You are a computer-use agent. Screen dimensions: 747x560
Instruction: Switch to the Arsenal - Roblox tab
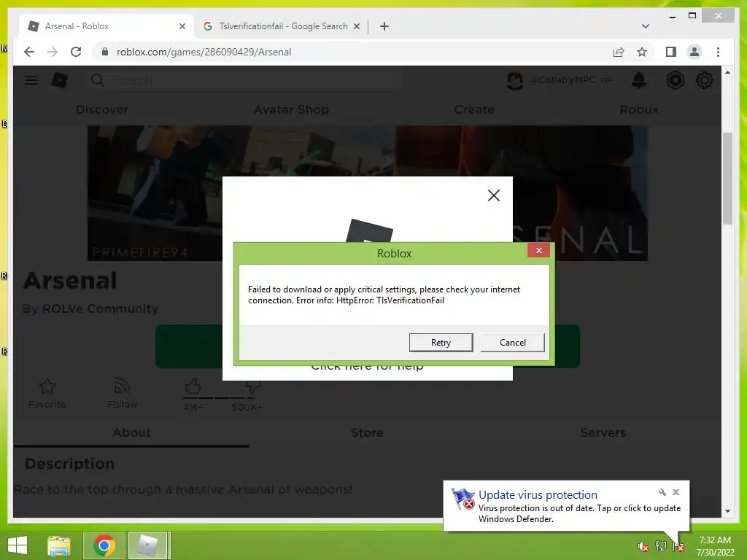[x=107, y=26]
